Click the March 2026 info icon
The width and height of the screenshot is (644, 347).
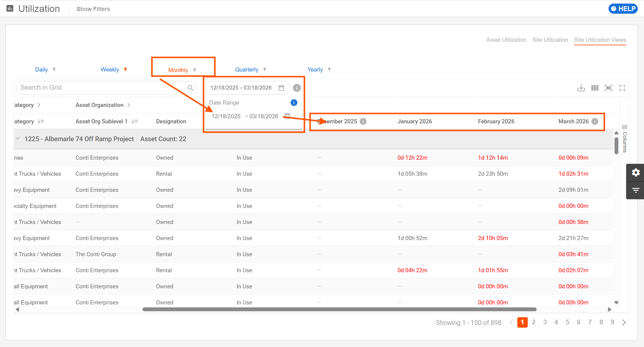click(595, 121)
